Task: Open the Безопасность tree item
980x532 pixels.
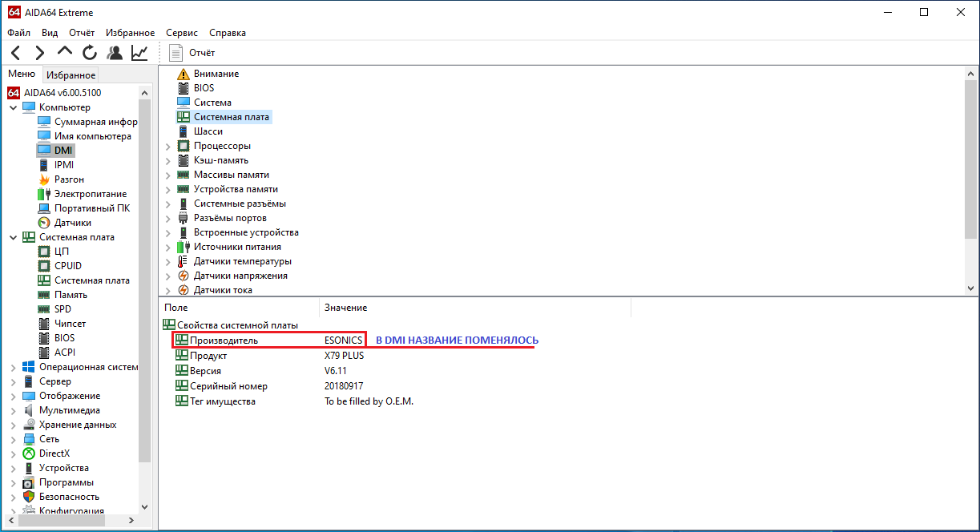Action: (x=62, y=497)
